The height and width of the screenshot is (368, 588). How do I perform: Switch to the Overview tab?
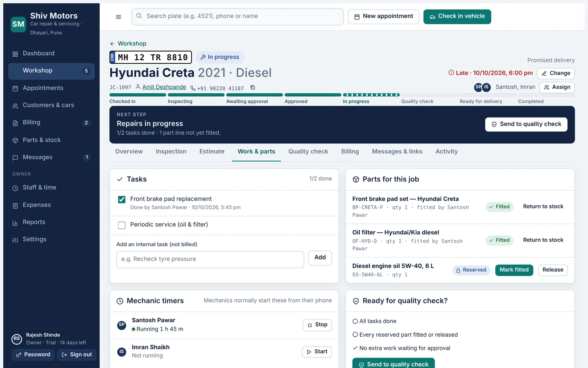tap(129, 152)
